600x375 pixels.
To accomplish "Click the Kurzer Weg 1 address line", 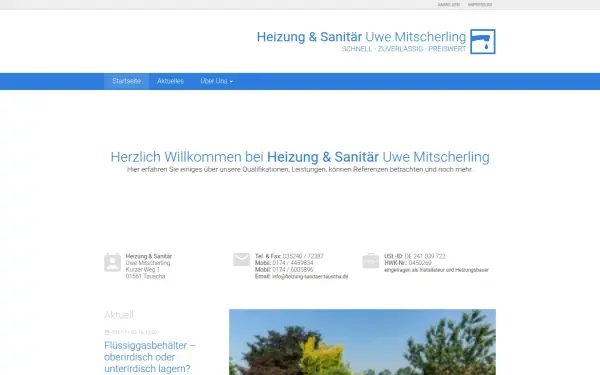I will [143, 269].
